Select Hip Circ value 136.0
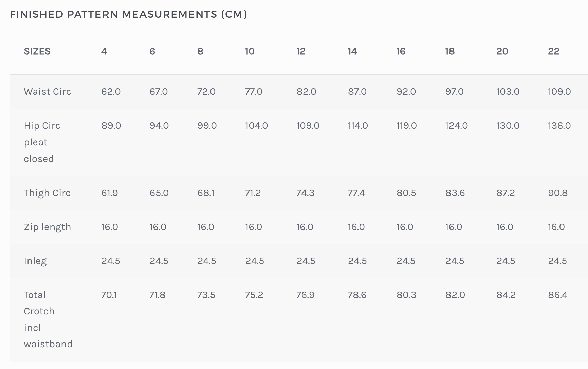This screenshot has height=369, width=588. coord(559,126)
